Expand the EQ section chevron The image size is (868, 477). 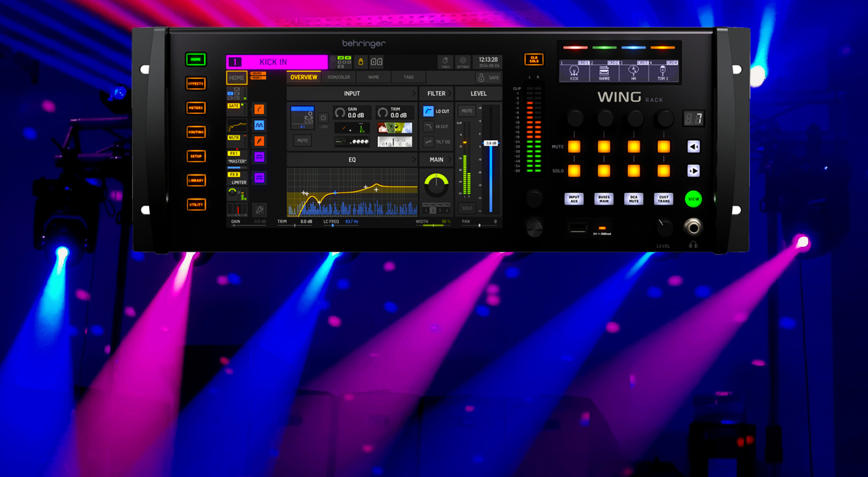tap(414, 159)
